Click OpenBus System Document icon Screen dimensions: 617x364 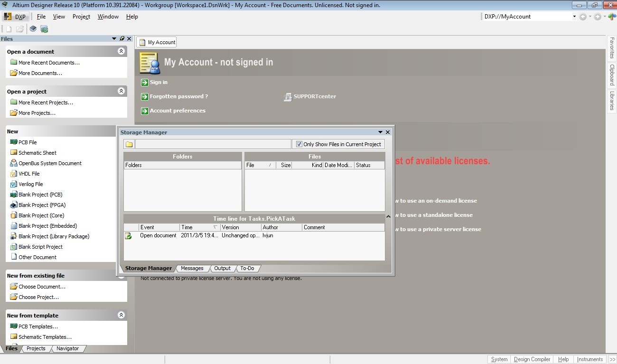click(14, 163)
